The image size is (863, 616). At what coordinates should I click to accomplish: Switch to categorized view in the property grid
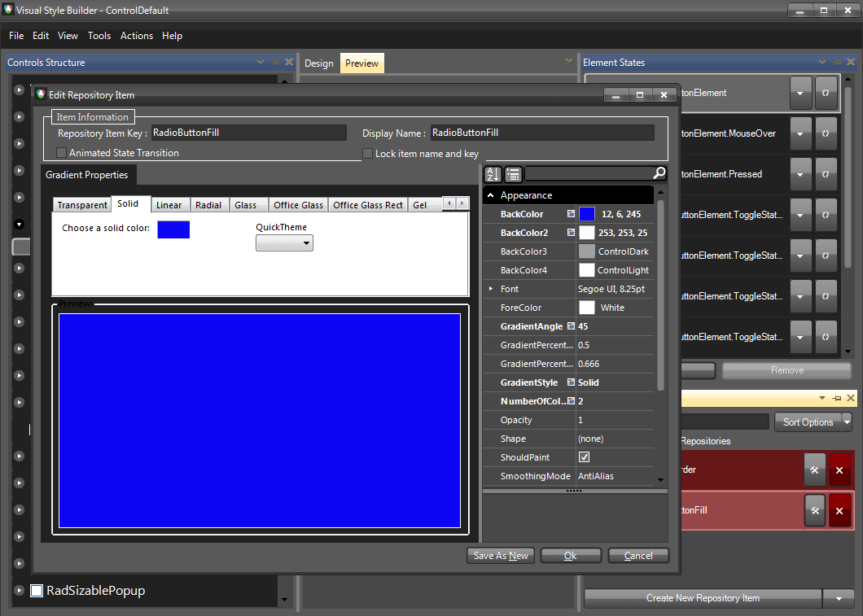click(512, 173)
